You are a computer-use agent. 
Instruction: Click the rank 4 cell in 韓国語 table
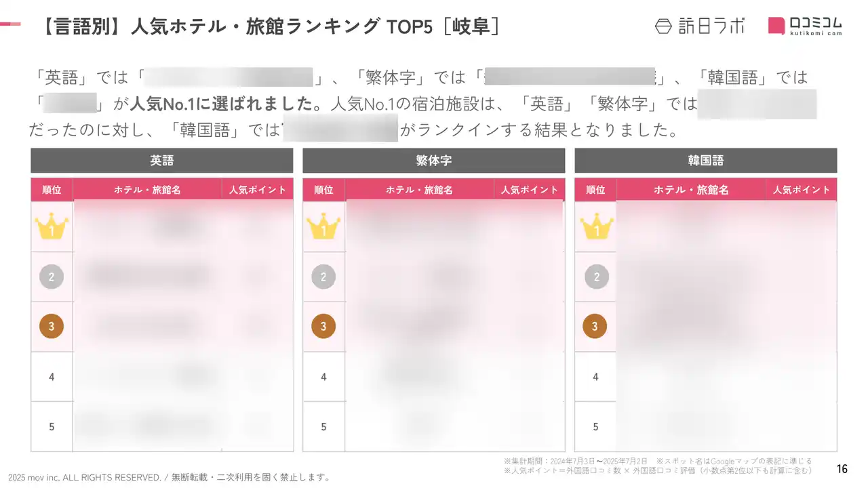(595, 376)
